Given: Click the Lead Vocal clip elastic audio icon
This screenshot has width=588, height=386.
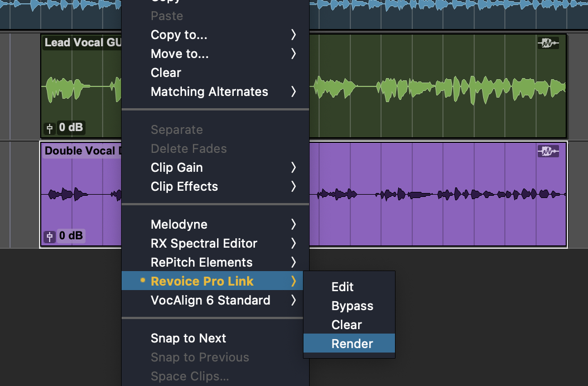Looking at the screenshot, I should tap(548, 43).
